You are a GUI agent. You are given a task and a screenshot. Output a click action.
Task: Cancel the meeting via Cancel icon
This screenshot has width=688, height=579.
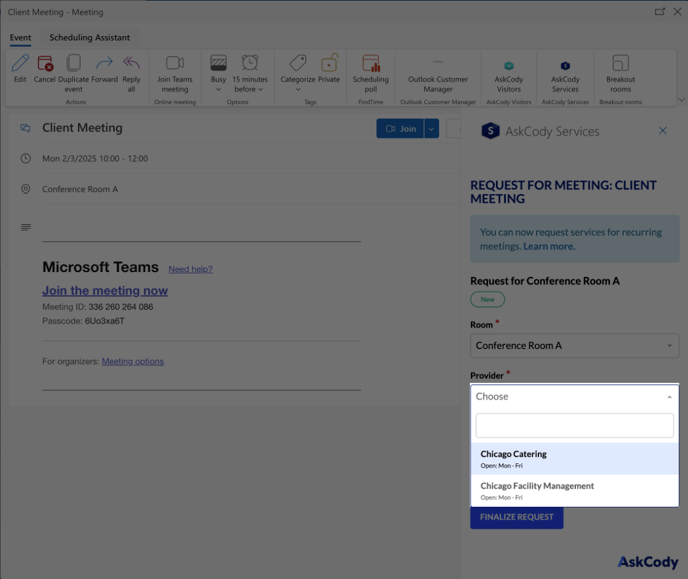[45, 64]
